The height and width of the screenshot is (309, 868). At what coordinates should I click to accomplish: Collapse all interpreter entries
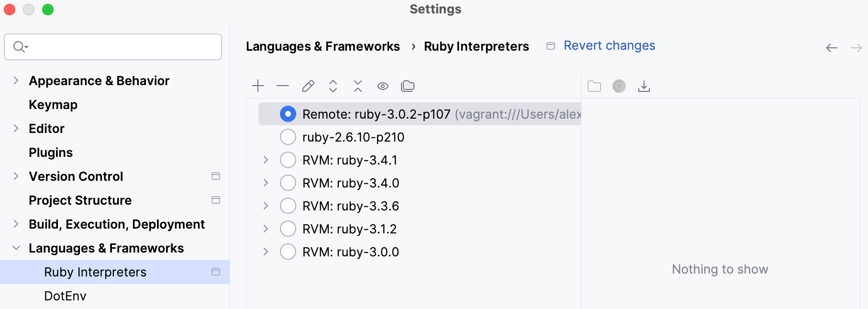[357, 86]
